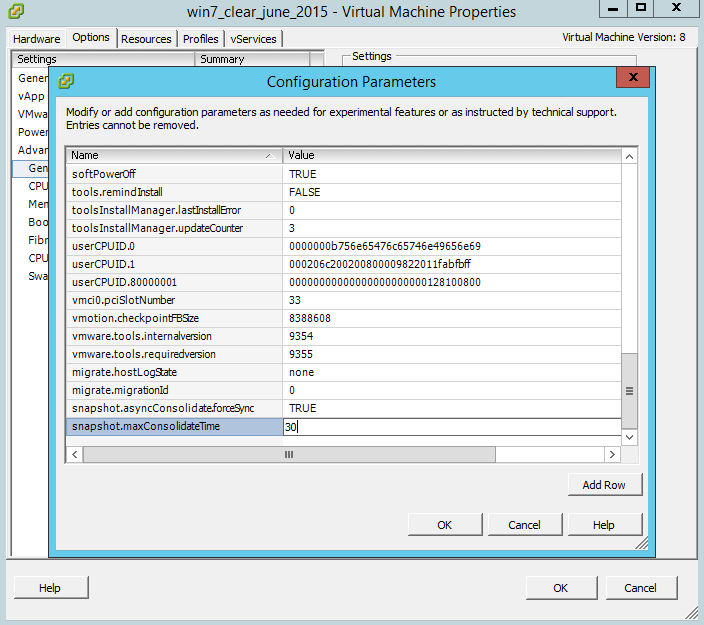Click the scroll down arrow of parameter list

629,437
